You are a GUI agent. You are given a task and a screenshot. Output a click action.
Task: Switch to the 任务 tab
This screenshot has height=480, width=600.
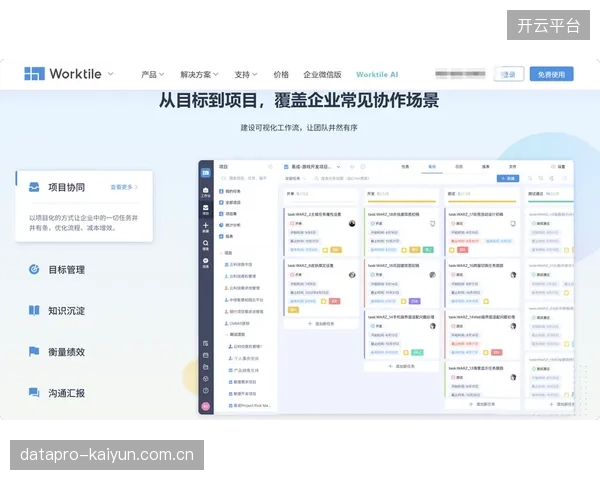pyautogui.click(x=405, y=167)
